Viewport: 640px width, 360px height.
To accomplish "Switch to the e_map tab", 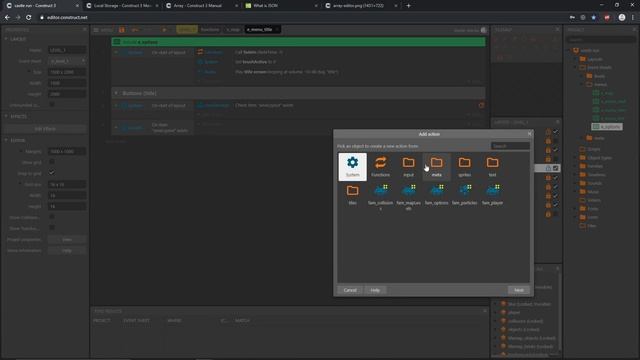I will pos(233,30).
